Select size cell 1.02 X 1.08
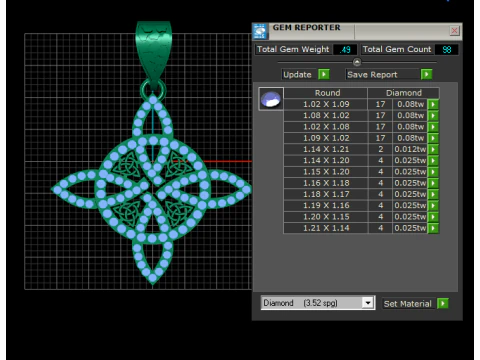480x360 pixels. coord(326,127)
